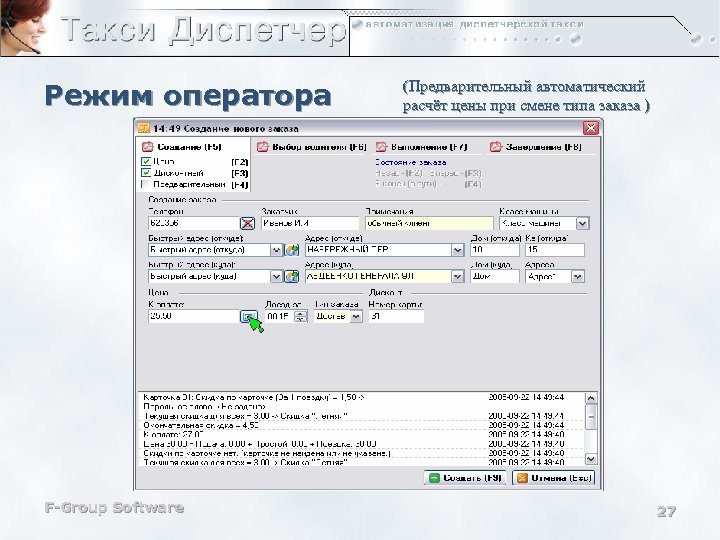Click the log scroll up arrow
Screen dimensions: 720x540
[591, 398]
